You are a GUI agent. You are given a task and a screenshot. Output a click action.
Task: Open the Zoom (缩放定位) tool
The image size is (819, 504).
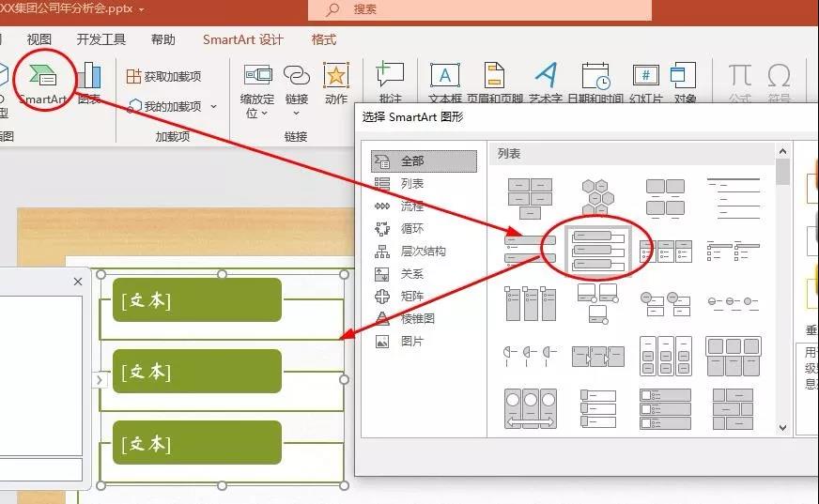coord(257,84)
